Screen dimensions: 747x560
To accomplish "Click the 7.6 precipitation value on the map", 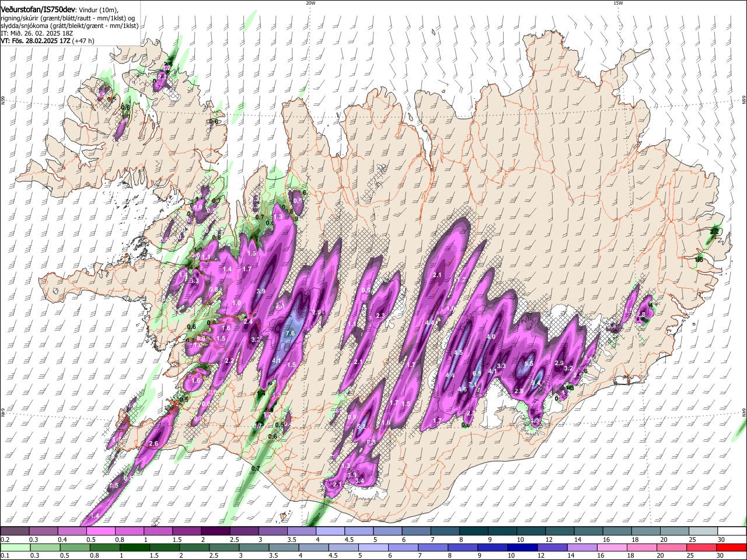I will click(290, 334).
